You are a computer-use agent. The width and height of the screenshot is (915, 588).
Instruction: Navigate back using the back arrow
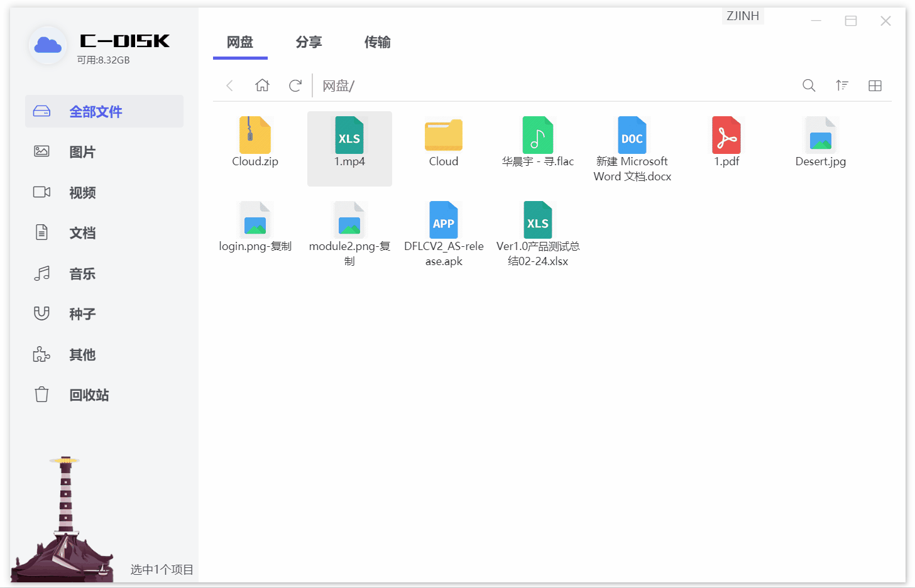click(229, 85)
